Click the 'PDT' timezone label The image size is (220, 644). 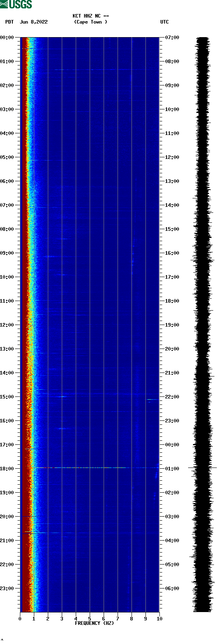click(x=10, y=22)
